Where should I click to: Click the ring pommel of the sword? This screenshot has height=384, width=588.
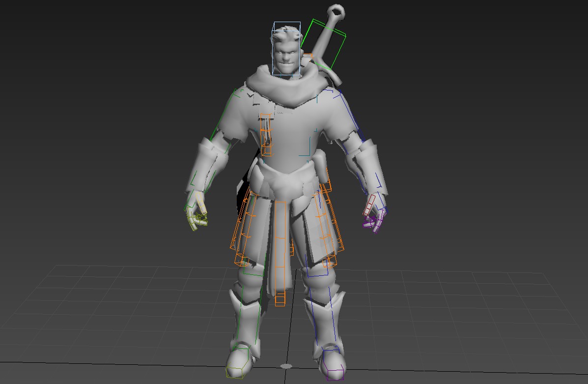tap(336, 11)
